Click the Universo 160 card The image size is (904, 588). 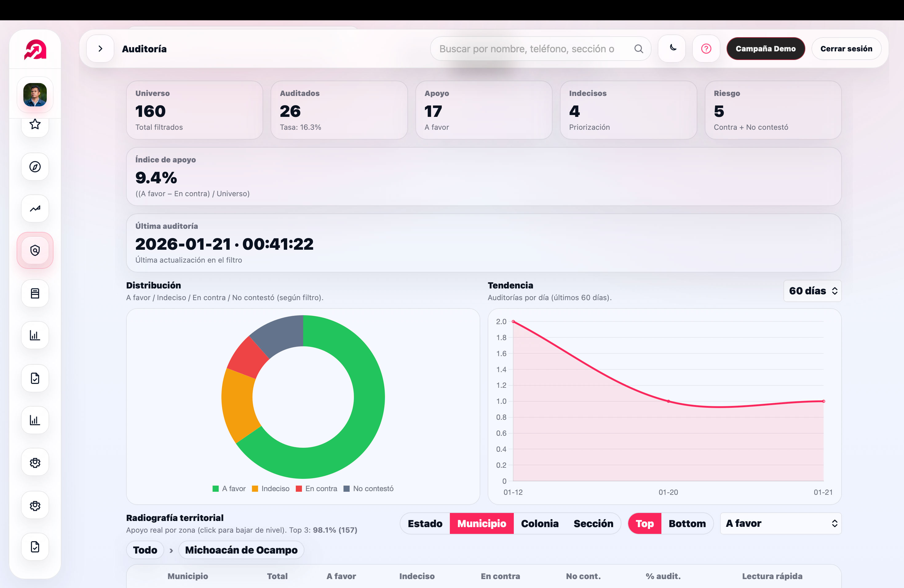pyautogui.click(x=194, y=110)
